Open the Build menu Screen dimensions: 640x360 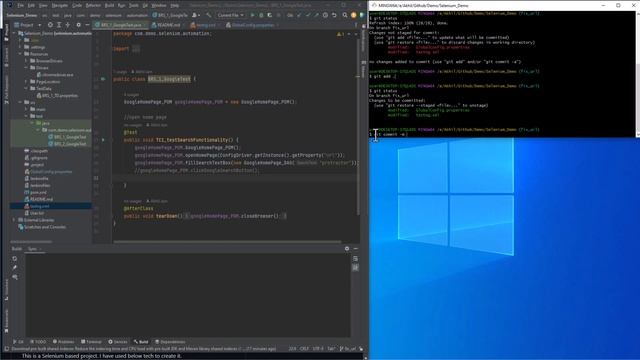pos(109,6)
